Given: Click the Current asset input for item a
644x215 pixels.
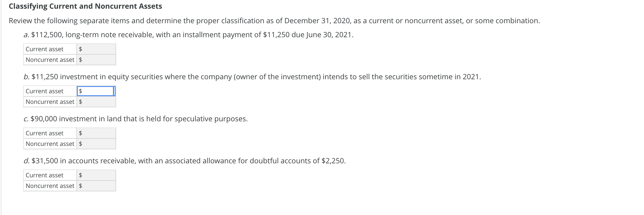Looking at the screenshot, I should (97, 49).
